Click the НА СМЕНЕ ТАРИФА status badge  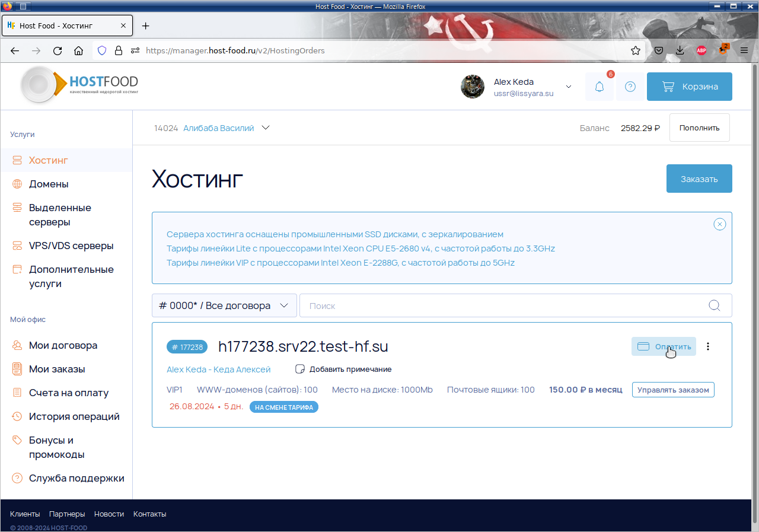pos(284,407)
